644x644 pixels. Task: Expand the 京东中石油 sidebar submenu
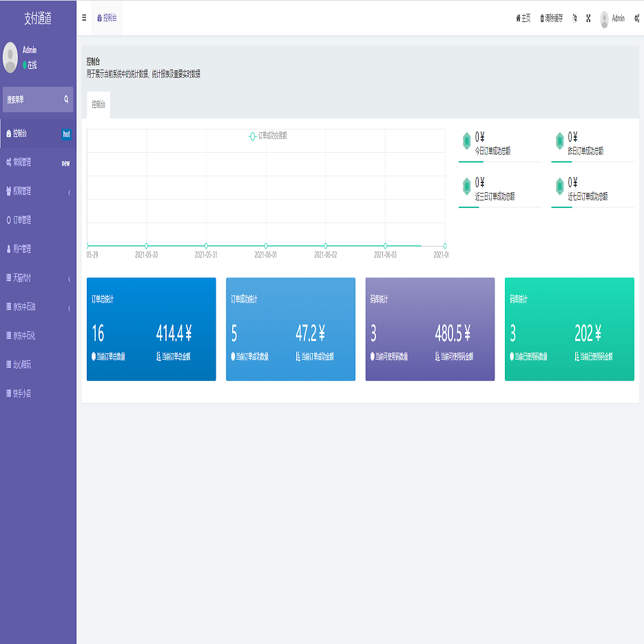[38, 307]
